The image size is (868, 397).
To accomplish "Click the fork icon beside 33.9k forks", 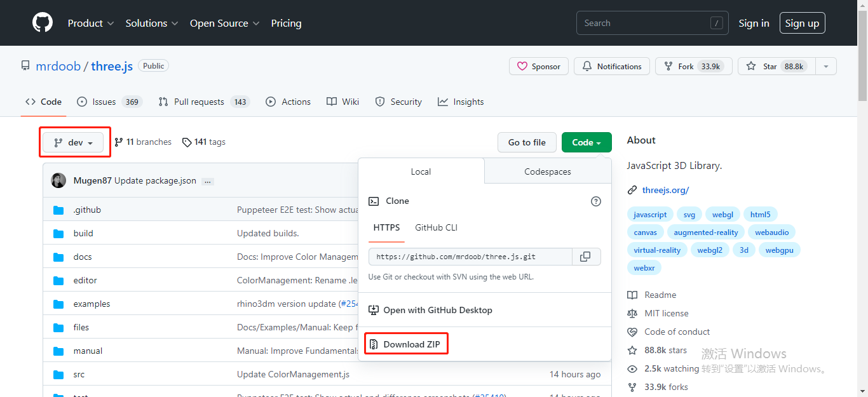I will [632, 387].
